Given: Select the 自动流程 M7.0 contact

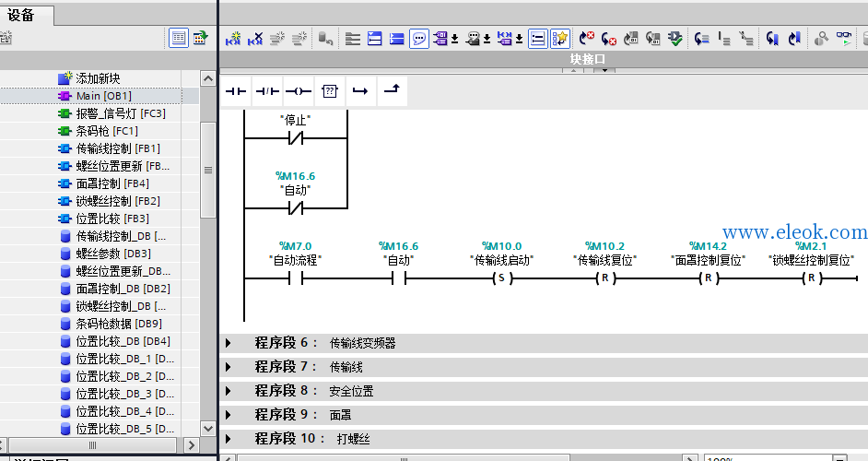Looking at the screenshot, I should [x=296, y=278].
